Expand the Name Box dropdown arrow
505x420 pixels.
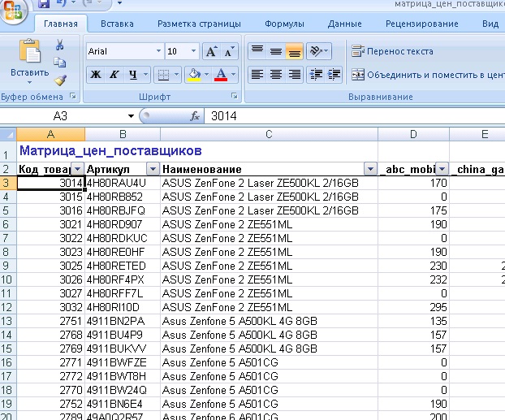131,116
